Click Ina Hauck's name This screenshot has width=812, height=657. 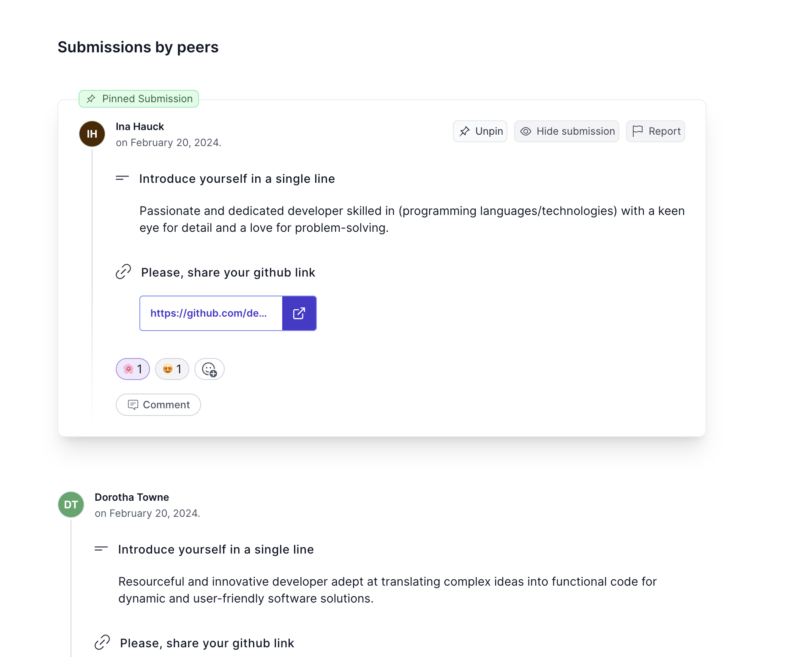140,127
